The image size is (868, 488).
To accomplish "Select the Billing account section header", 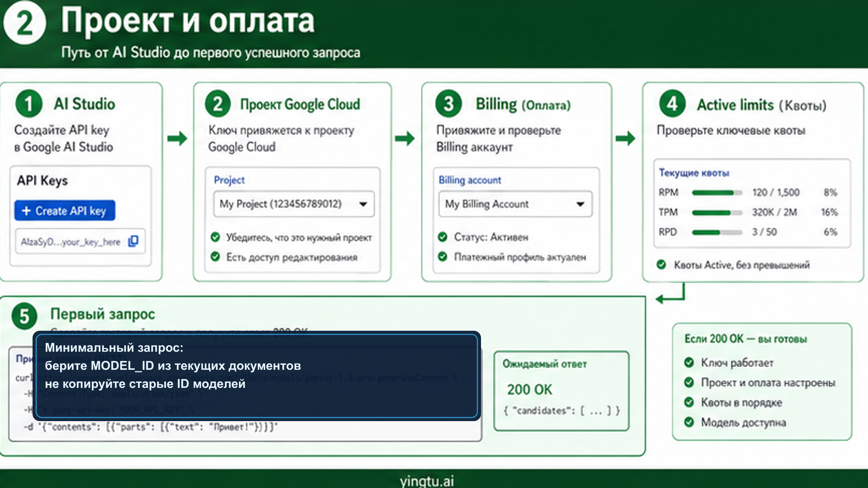I will click(469, 180).
